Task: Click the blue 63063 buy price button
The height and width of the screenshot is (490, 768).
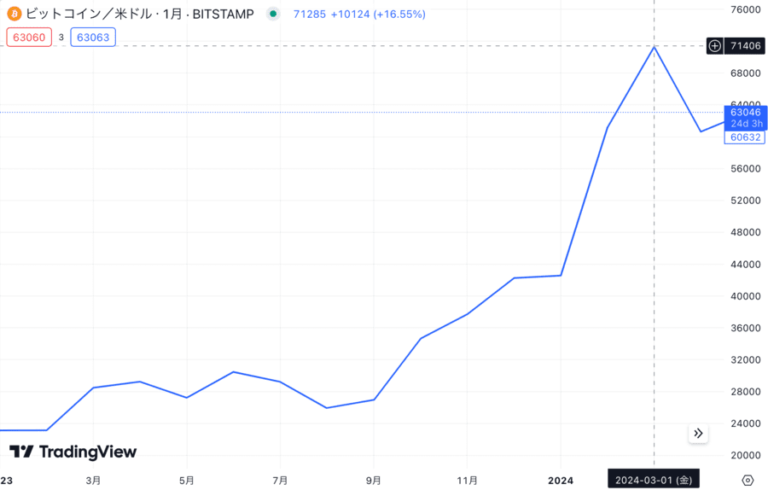Action: (93, 37)
